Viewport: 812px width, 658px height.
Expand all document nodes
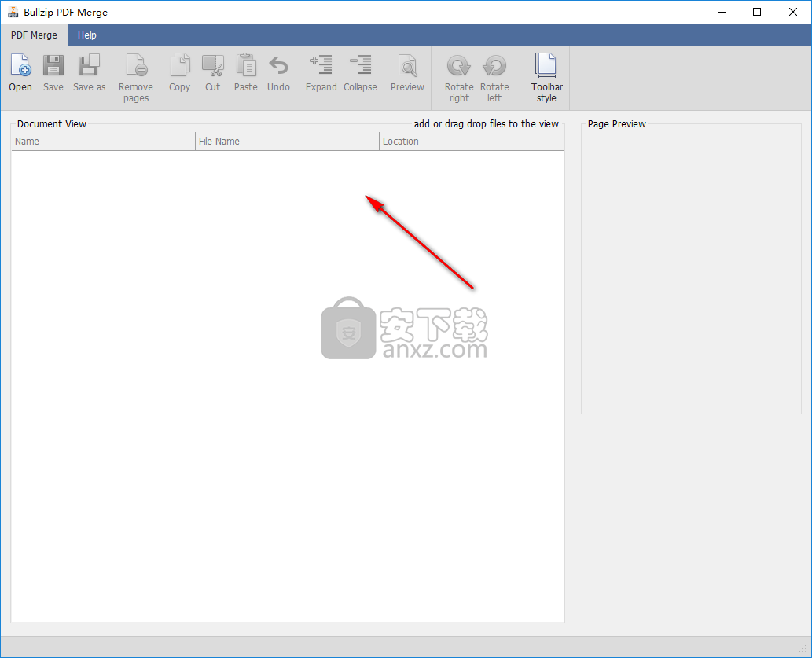tap(321, 72)
